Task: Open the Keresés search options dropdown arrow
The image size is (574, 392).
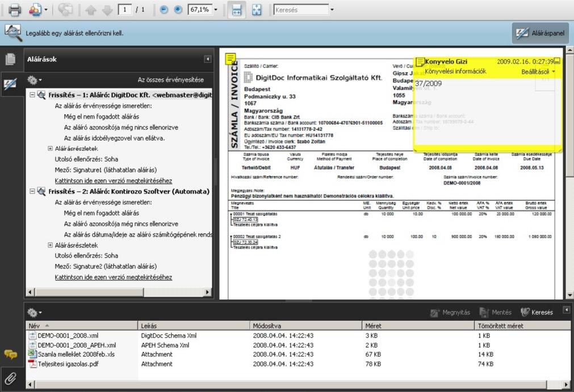Action: 332,10
